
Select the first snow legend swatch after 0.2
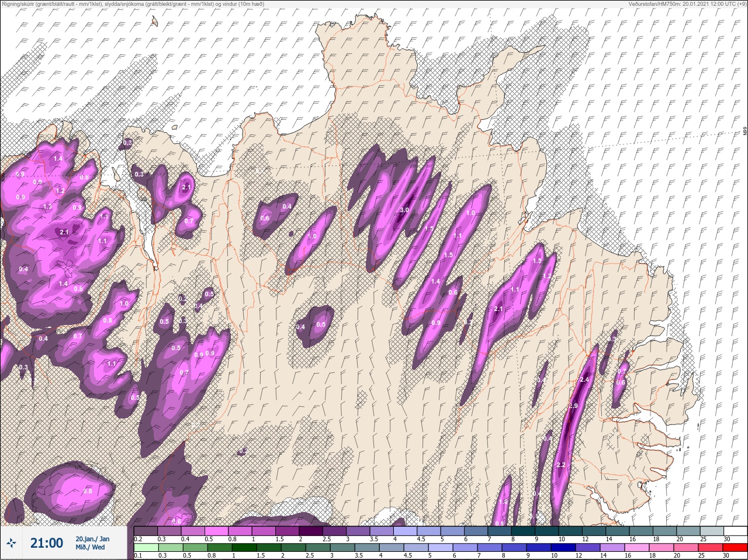coord(146,531)
